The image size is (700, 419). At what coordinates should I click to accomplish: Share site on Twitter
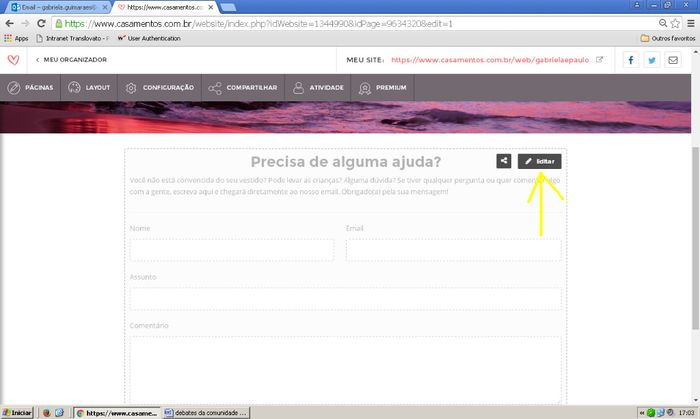[x=652, y=60]
